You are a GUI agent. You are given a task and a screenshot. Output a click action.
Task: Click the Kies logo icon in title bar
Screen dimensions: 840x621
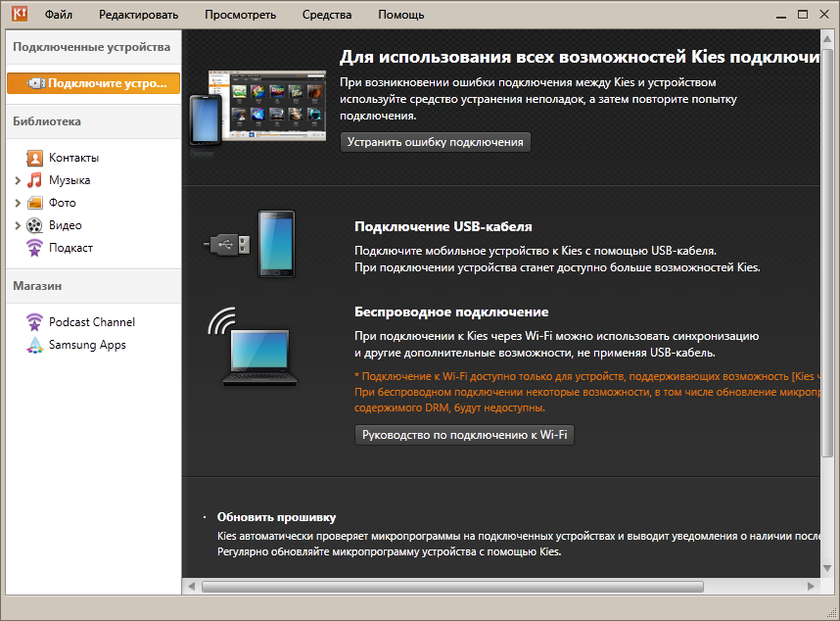20,14
